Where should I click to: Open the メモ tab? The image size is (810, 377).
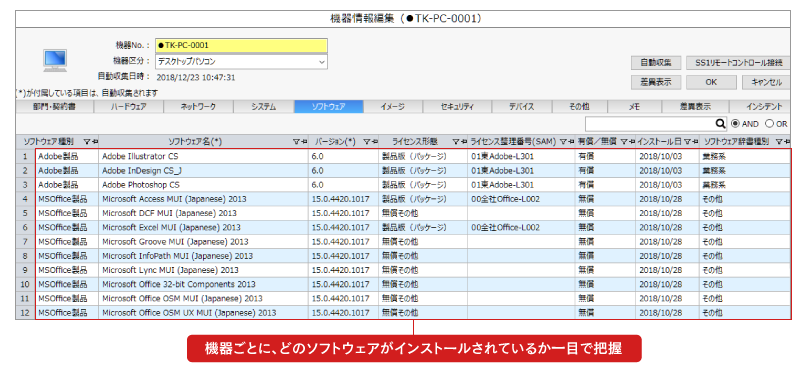pos(635,107)
